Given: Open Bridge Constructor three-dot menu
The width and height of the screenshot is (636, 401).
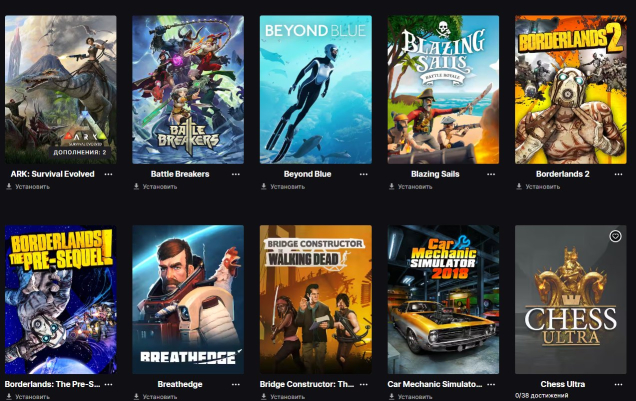Looking at the screenshot, I should pyautogui.click(x=363, y=384).
